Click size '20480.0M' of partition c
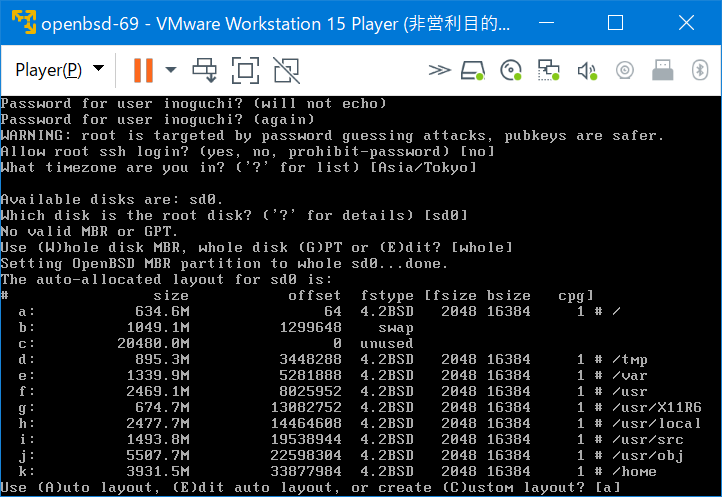Image resolution: width=722 pixels, height=497 pixels. click(x=153, y=344)
